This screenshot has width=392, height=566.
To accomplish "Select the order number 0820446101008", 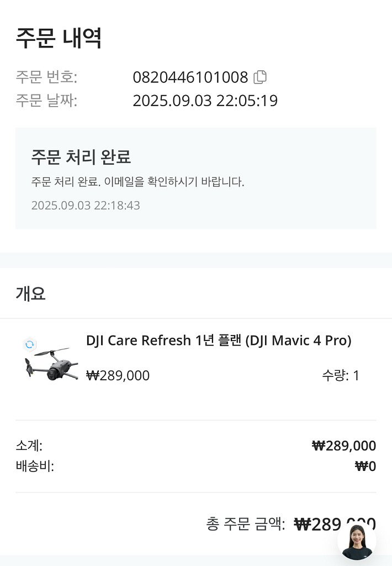I will tap(190, 77).
